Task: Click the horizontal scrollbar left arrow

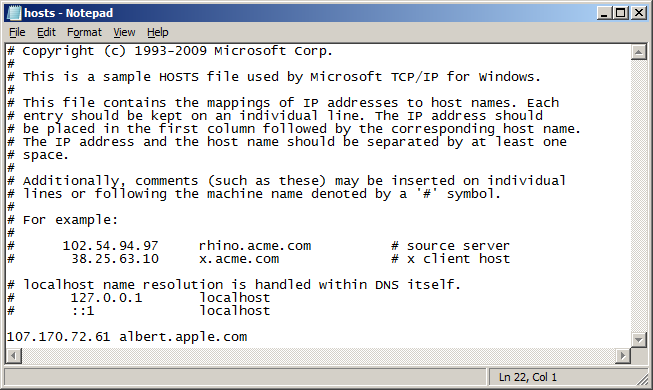Action: click(x=14, y=355)
